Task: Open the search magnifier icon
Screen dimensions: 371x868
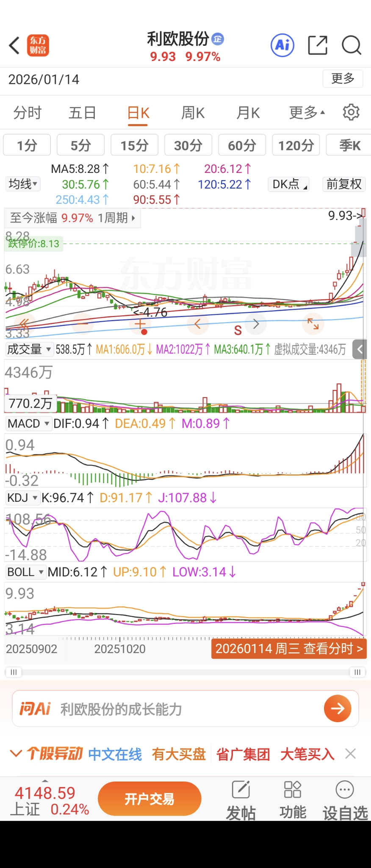Action: click(x=351, y=45)
